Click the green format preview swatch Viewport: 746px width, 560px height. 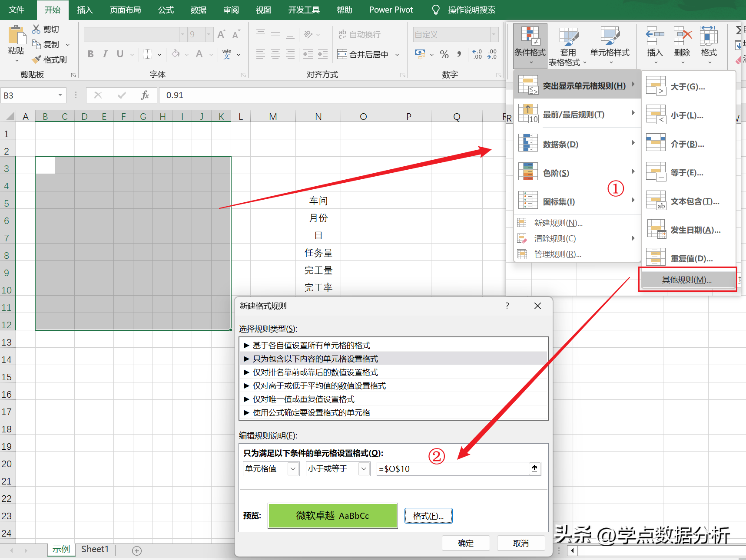[x=333, y=516]
